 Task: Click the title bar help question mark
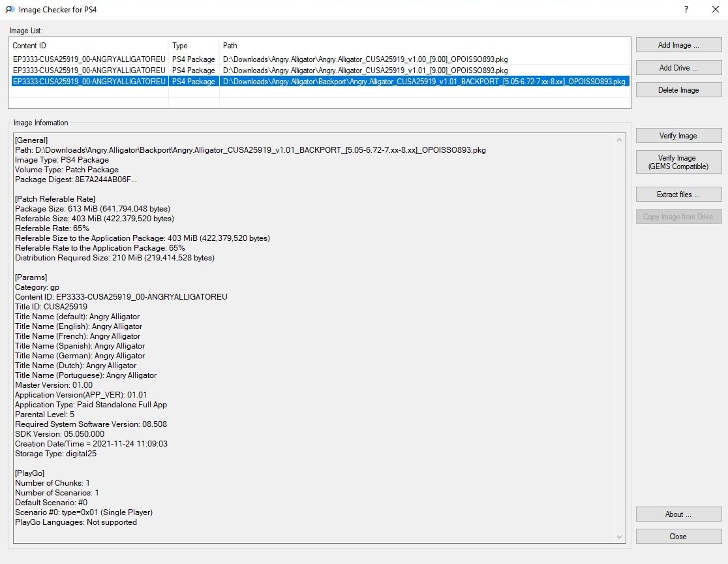pyautogui.click(x=686, y=9)
